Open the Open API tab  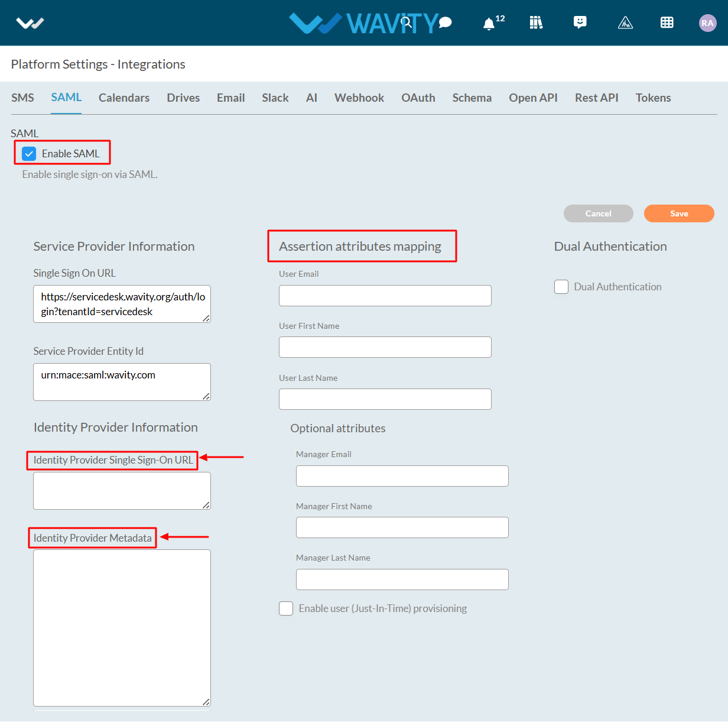coord(534,98)
